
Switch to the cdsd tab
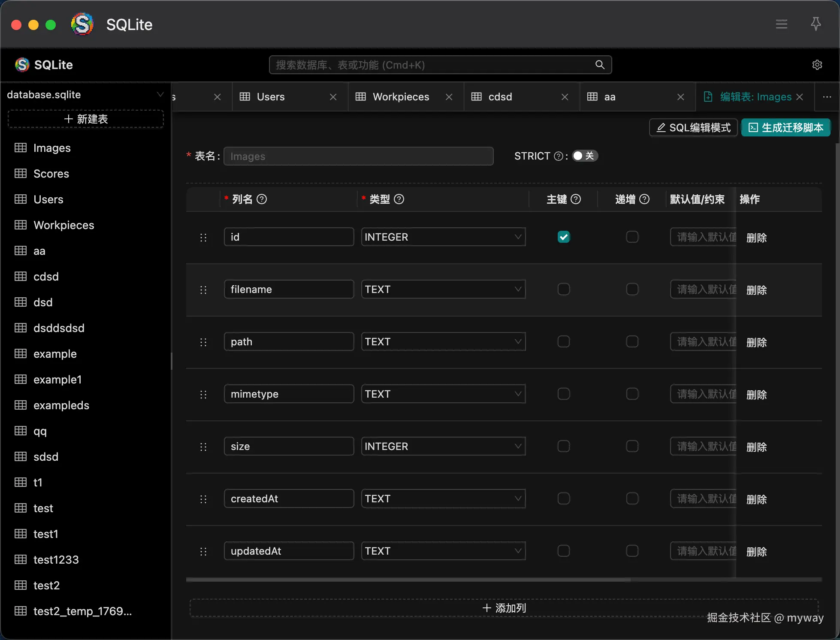500,97
